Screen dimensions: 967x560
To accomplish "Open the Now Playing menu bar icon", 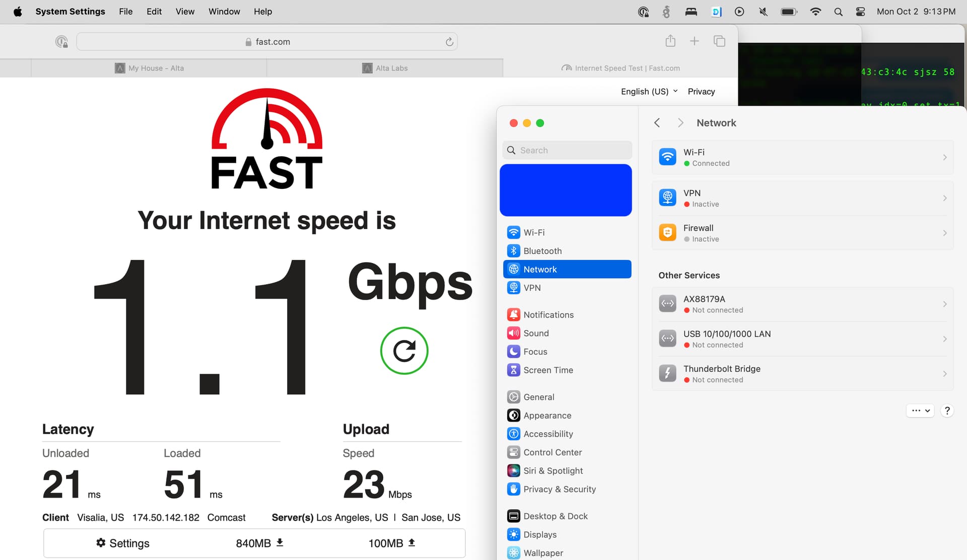I will [739, 12].
